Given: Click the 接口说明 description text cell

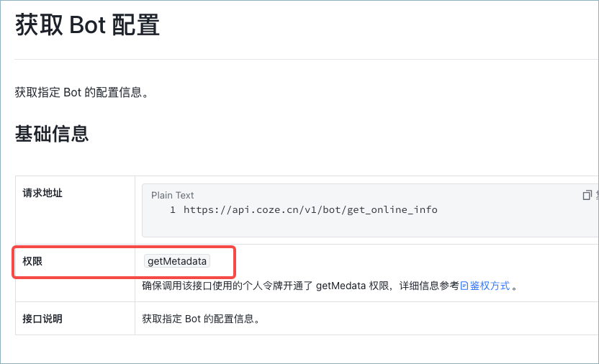Looking at the screenshot, I should [201, 319].
